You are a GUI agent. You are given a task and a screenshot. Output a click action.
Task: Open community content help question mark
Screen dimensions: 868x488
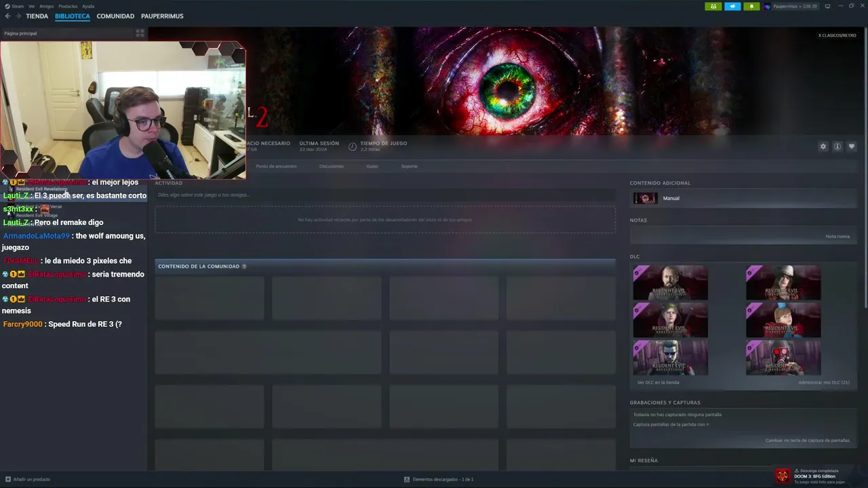[244, 266]
